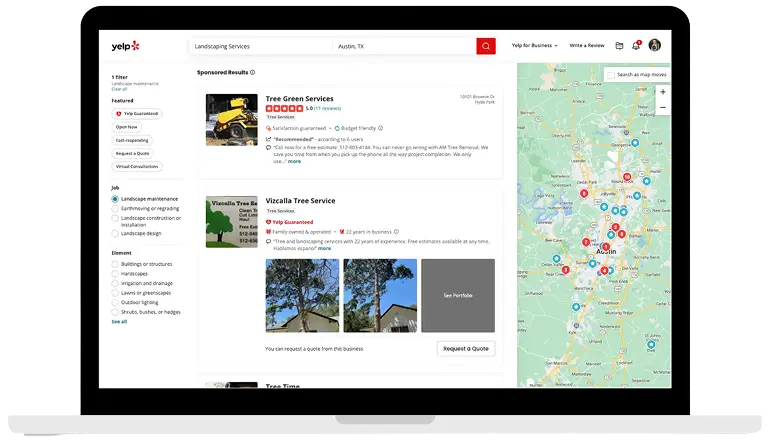This screenshot has height=445, width=769.
Task: Open first Vizcalla portfolio tree photo
Action: (x=302, y=296)
